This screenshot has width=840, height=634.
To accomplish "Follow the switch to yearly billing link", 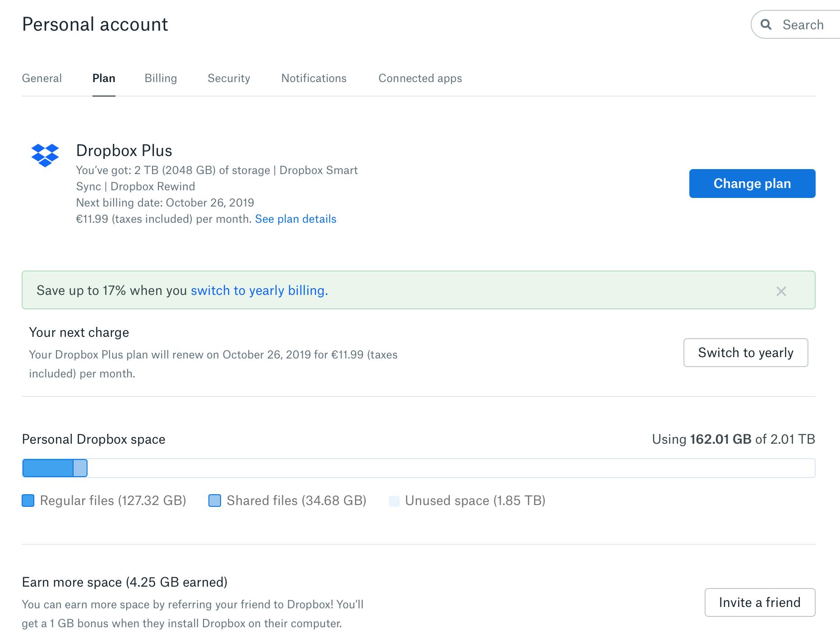I will tap(259, 290).
